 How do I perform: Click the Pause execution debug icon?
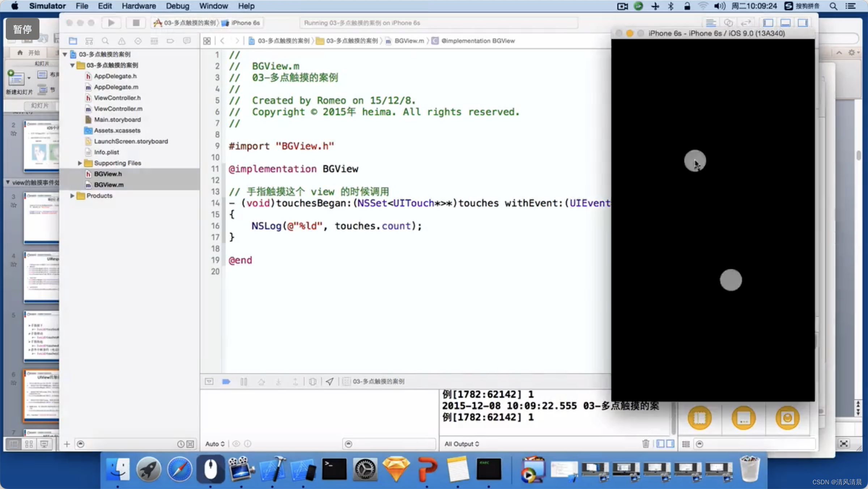pos(244,382)
